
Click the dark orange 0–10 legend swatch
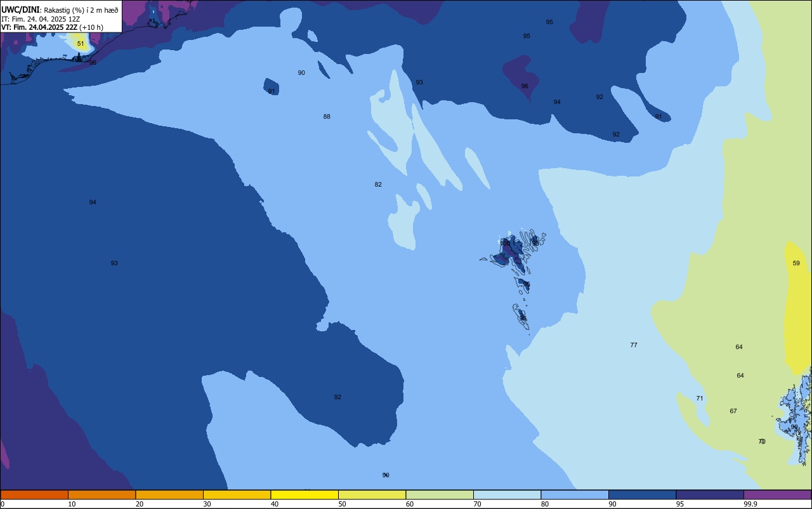(x=34, y=494)
